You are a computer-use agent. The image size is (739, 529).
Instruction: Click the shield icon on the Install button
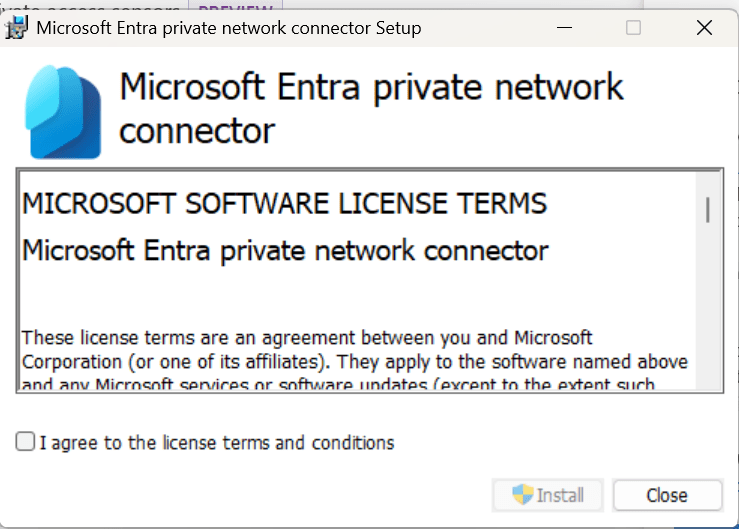[523, 495]
